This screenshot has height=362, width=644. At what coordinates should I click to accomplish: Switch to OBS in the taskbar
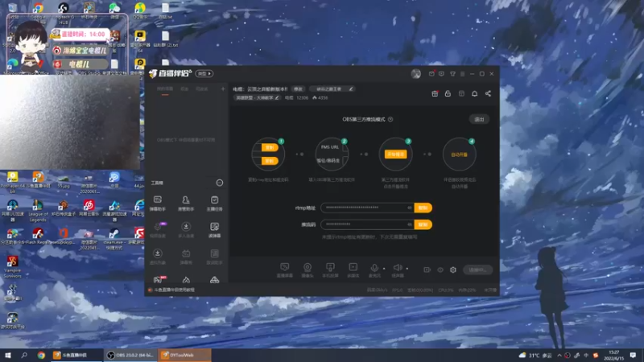tap(130, 355)
